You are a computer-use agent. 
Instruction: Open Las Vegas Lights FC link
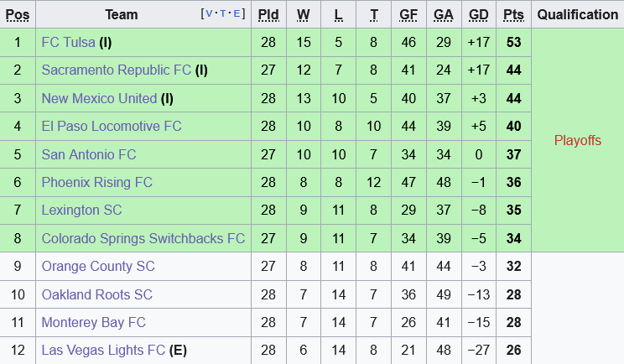coord(103,351)
